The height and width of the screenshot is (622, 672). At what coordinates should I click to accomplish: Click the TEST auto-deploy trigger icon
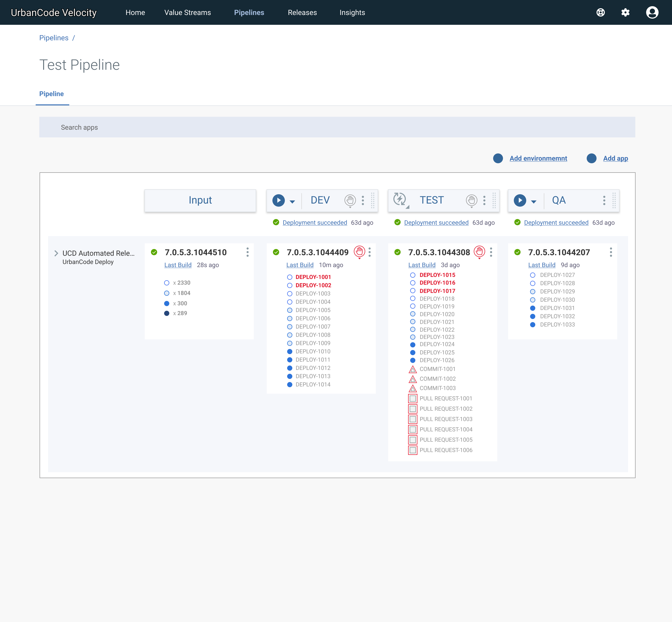pyautogui.click(x=400, y=199)
